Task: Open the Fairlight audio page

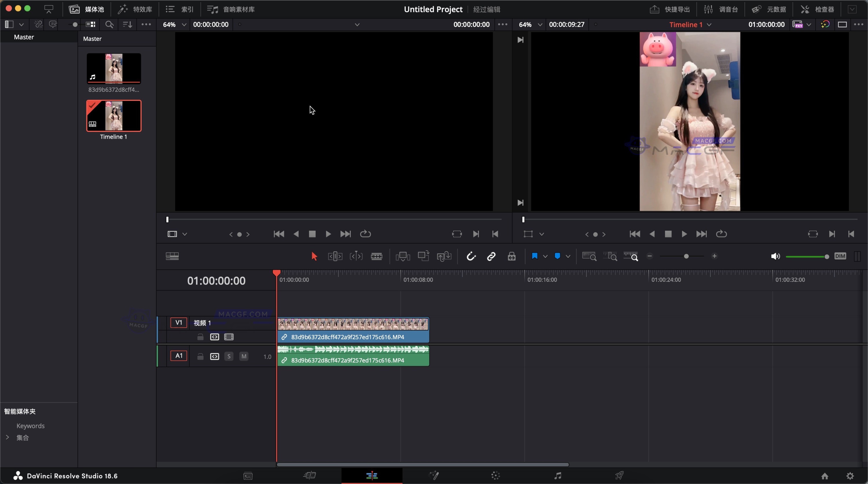Action: click(x=557, y=476)
